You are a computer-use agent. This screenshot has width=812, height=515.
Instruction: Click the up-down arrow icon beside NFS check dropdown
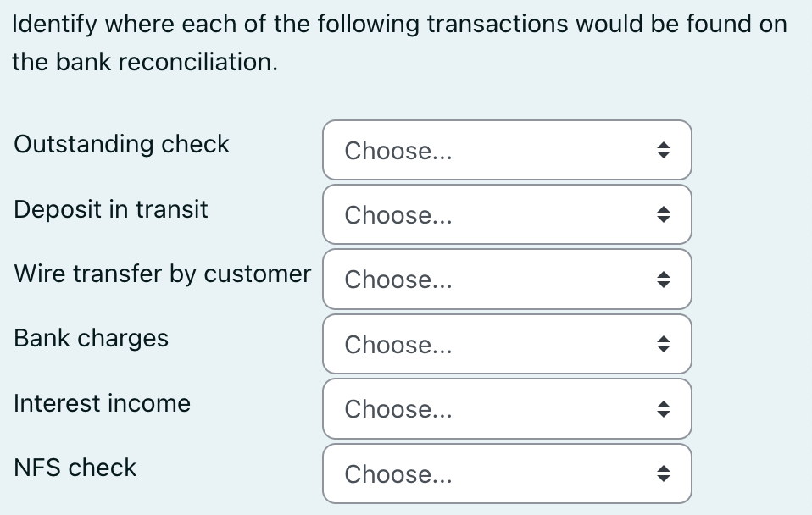[665, 473]
